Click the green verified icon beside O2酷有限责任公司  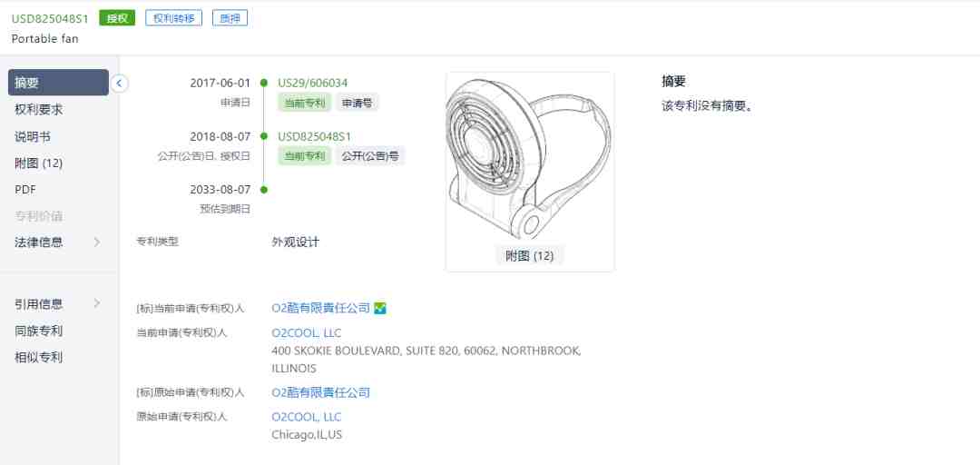click(380, 308)
